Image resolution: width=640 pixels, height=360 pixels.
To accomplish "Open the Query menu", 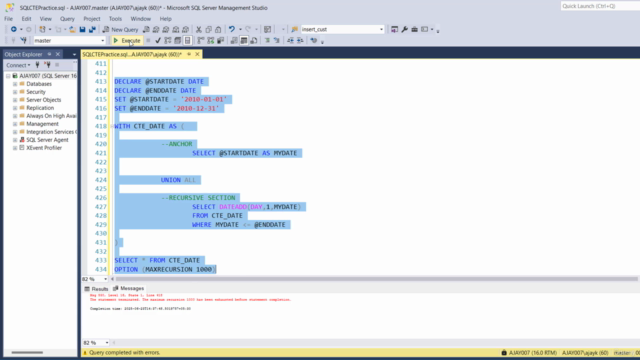I will pos(67,19).
